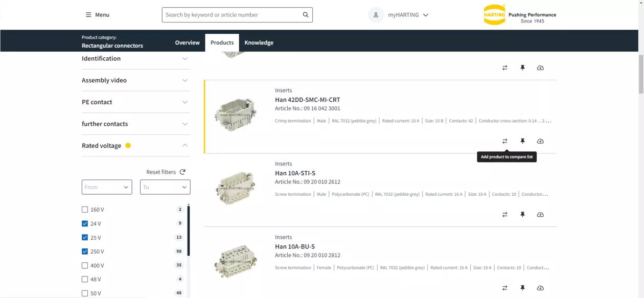Viewport: 644px width, 298px height.
Task: Open the Han 42DD-SMC-MI-CRT product thumbnail
Action: (236, 114)
